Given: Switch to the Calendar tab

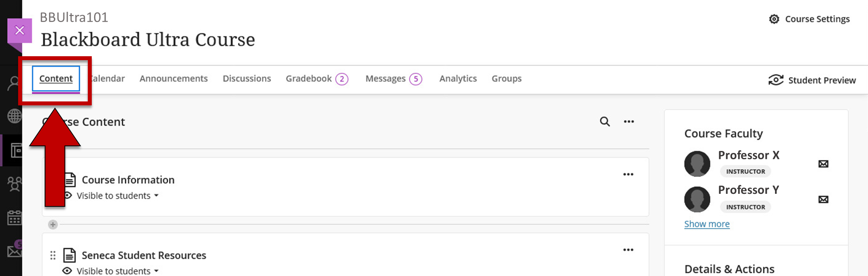Looking at the screenshot, I should click(x=107, y=79).
